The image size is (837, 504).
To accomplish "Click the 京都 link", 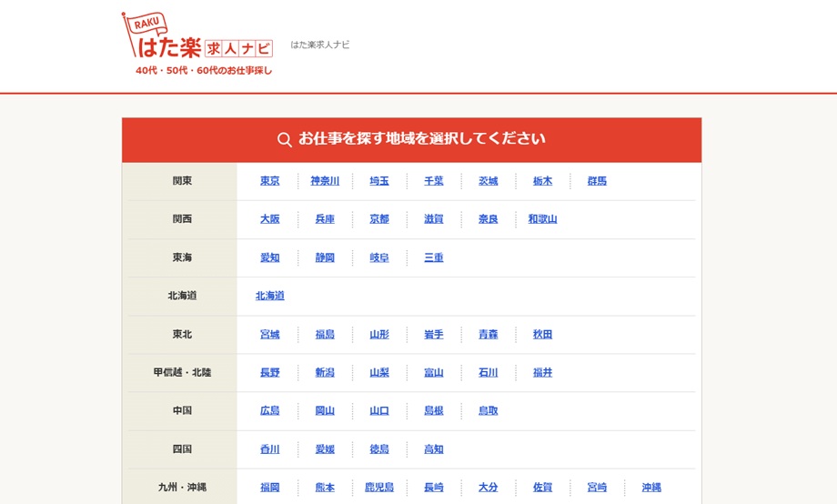I will coord(379,219).
